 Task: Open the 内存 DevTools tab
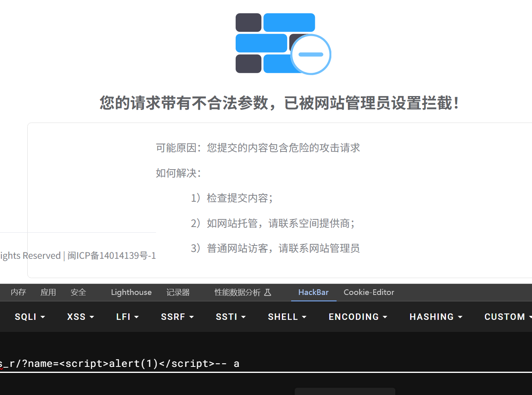[x=18, y=293]
